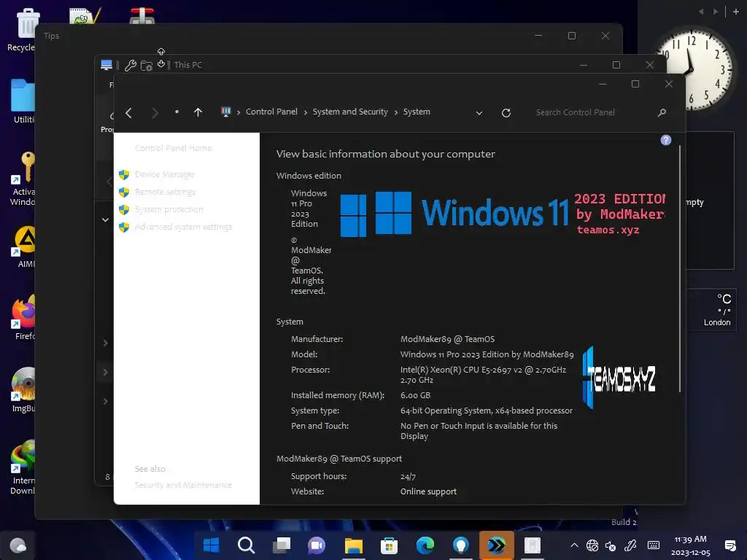Open the help question mark button
Screen dimensions: 747x560
[665, 140]
